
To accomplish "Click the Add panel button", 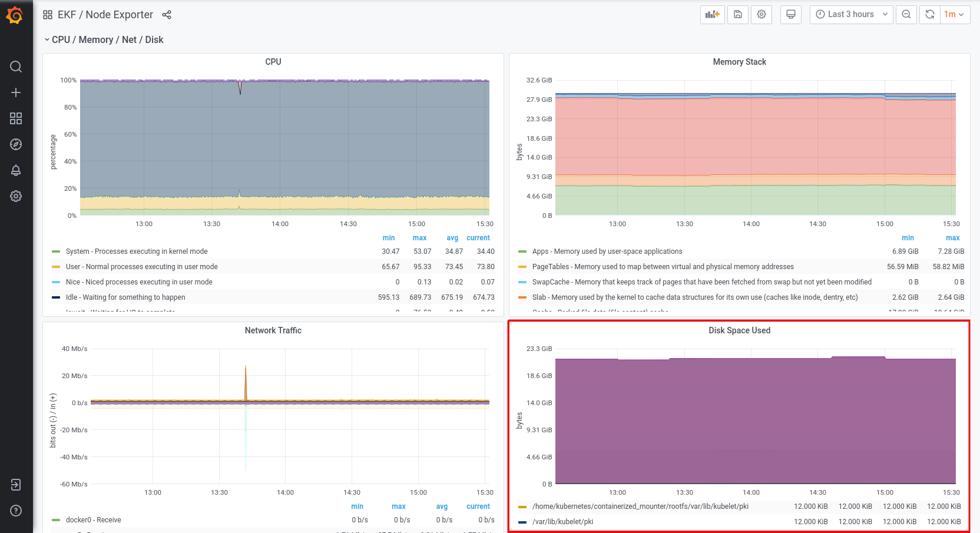I will click(x=713, y=15).
